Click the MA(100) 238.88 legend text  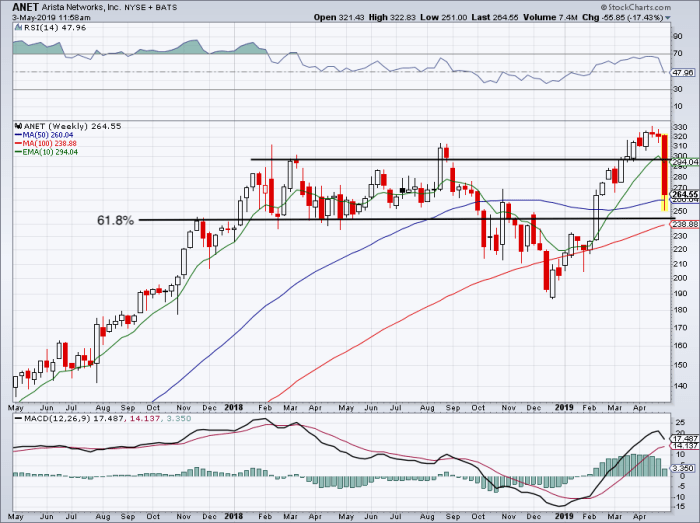[49, 143]
